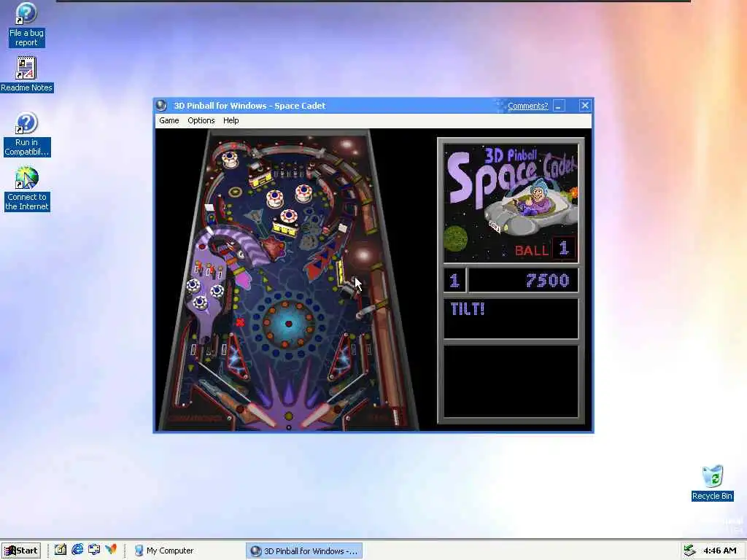Click the pinball icon in the window title bar
The height and width of the screenshot is (560, 747).
pos(161,105)
